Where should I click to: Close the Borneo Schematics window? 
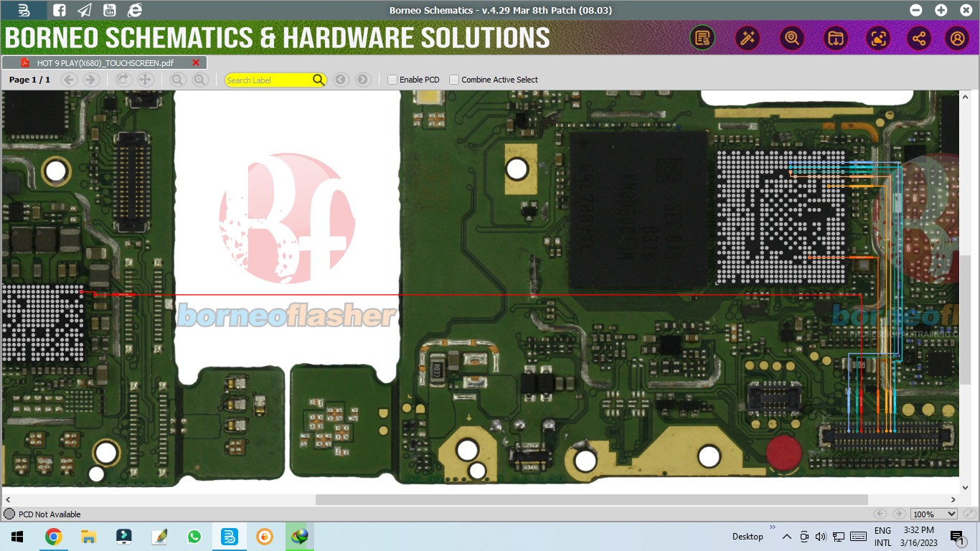pos(965,10)
